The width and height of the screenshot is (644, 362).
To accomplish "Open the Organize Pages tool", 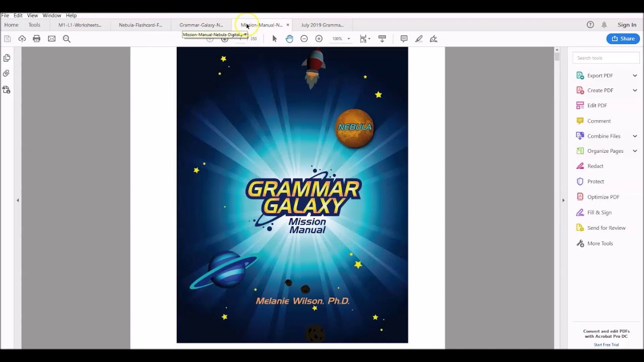I will 605,151.
